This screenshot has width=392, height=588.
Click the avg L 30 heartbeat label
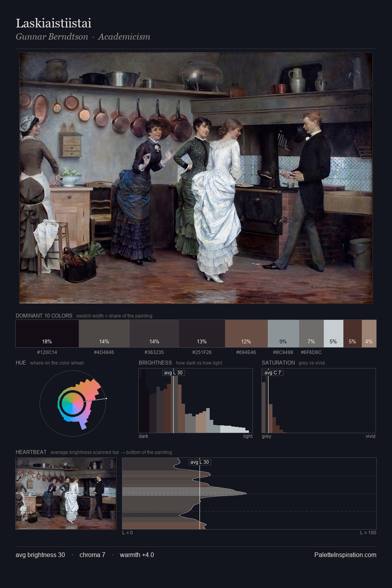(x=200, y=462)
